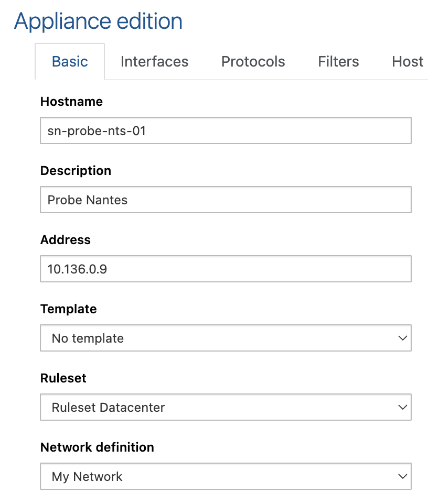Switch to the Interfaces tab

click(x=154, y=62)
